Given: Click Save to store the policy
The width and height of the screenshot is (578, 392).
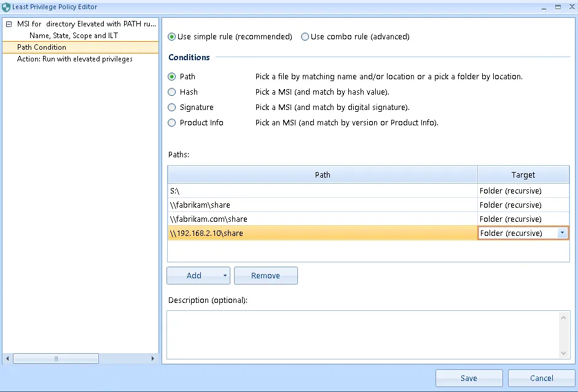Looking at the screenshot, I should coord(469,378).
